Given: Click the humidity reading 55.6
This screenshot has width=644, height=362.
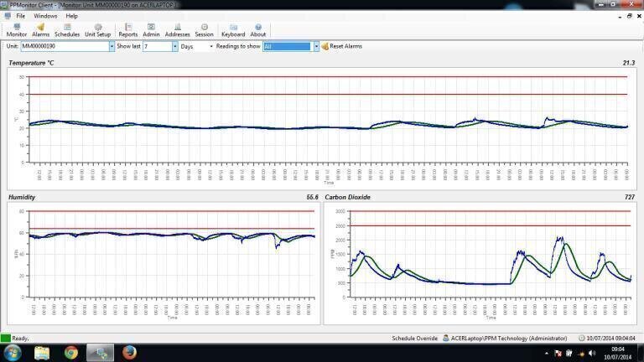Looking at the screenshot, I should click(312, 197).
